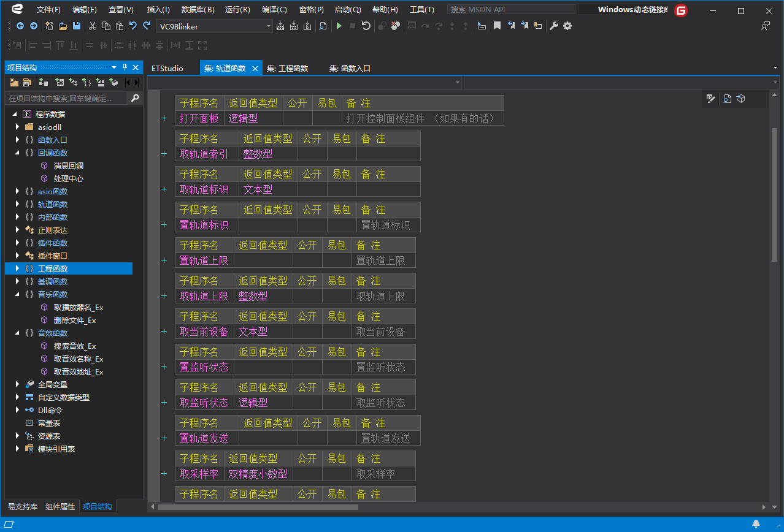Collapse the 音效函数 tree node
Image resolution: width=784 pixels, height=532 pixels.
coord(17,333)
